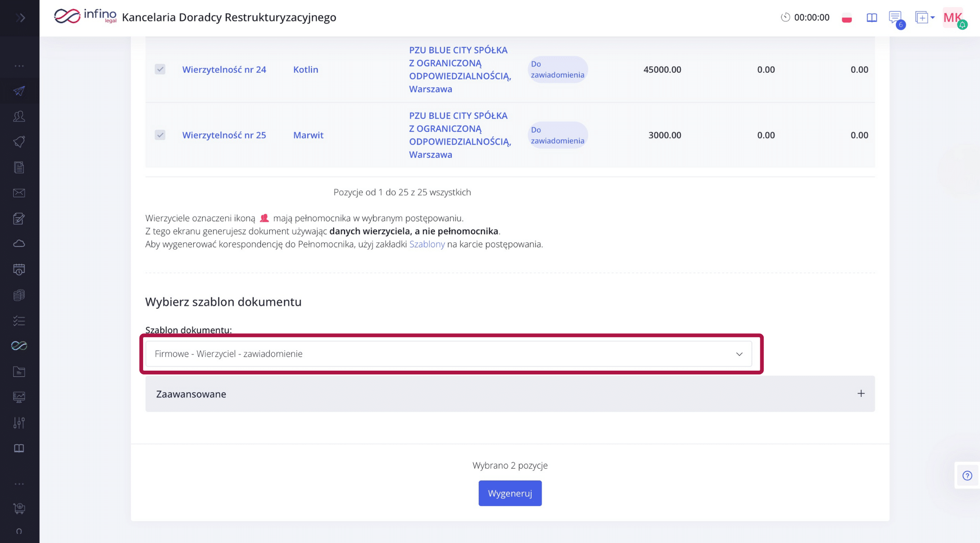Uncheck the Wierzytelność nr 24 checkbox
980x543 pixels.
click(160, 69)
